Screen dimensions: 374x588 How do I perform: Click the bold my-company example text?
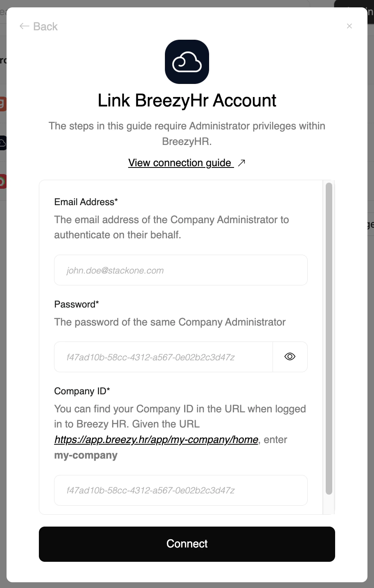86,455
